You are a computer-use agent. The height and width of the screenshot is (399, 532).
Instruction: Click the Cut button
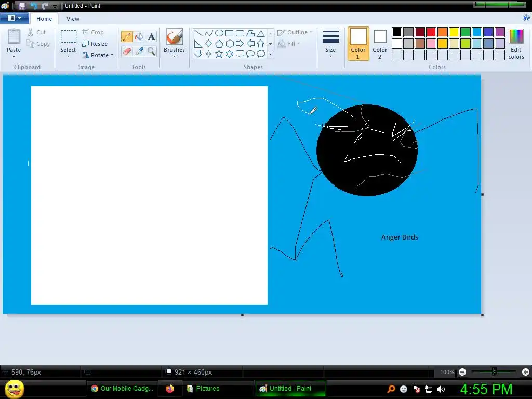(x=37, y=32)
